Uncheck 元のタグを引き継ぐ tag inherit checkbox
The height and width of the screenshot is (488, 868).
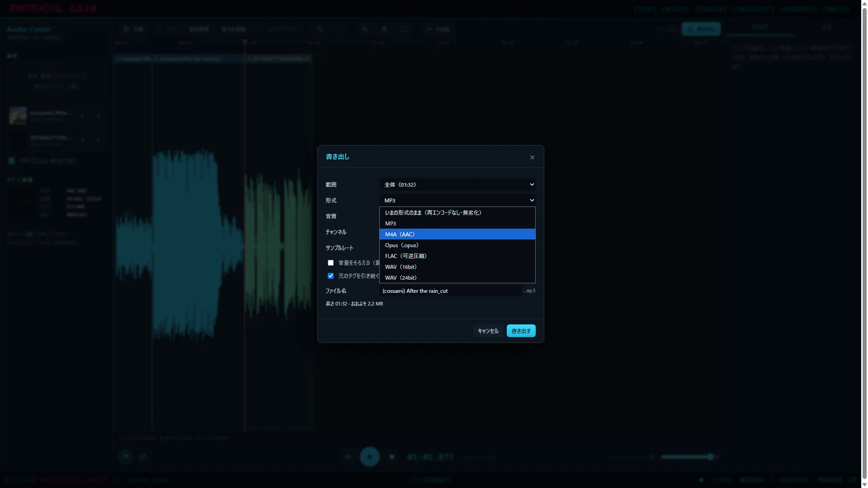pos(330,276)
